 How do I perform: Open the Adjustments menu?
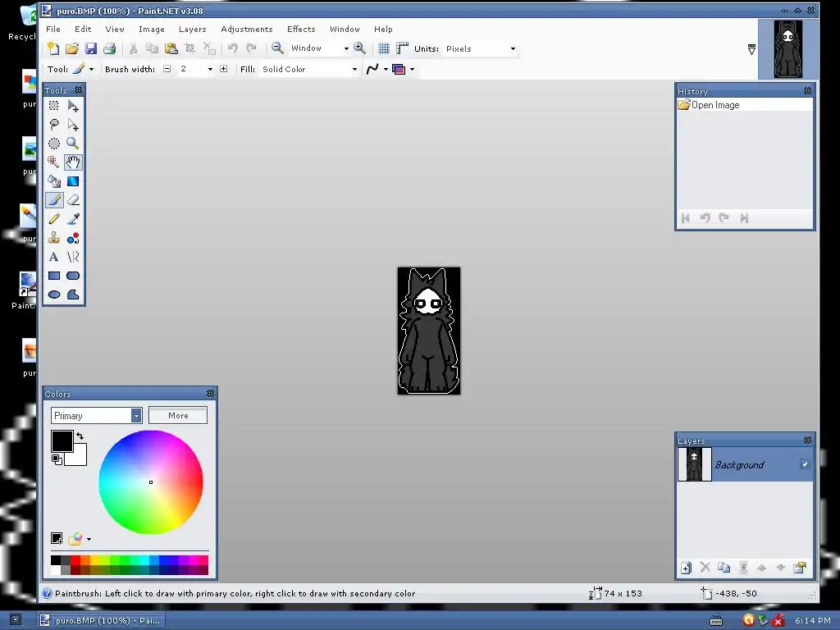coord(246,29)
